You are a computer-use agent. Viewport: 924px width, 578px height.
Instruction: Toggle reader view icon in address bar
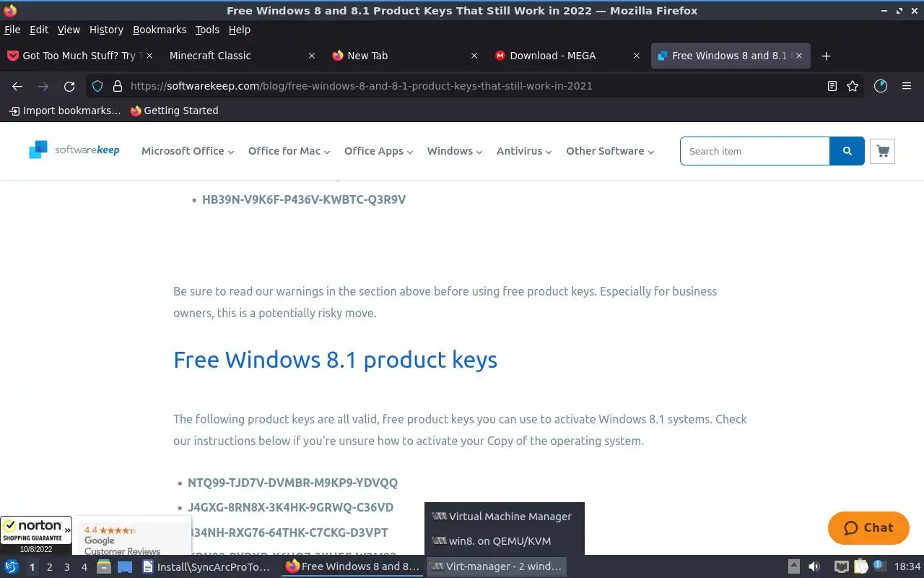[832, 86]
